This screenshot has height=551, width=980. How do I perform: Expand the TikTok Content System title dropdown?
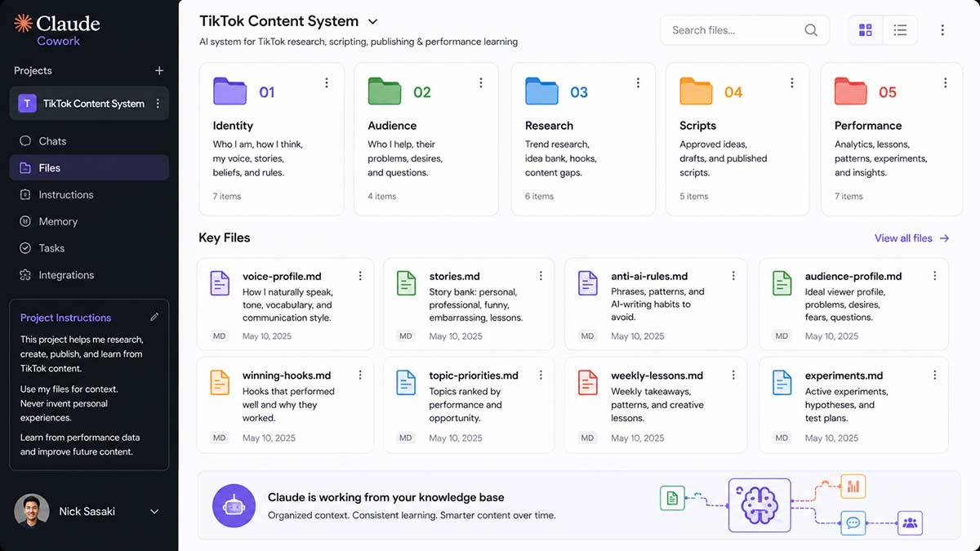373,22
